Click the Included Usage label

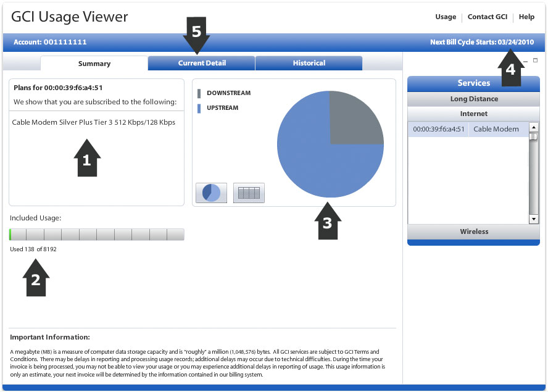pos(35,218)
